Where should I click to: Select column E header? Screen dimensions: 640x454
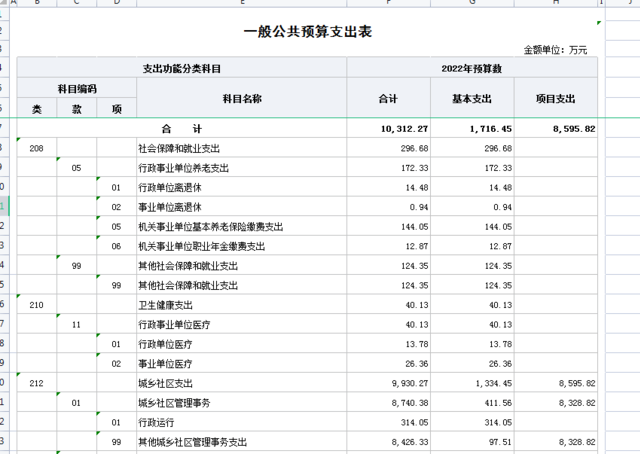241,5
